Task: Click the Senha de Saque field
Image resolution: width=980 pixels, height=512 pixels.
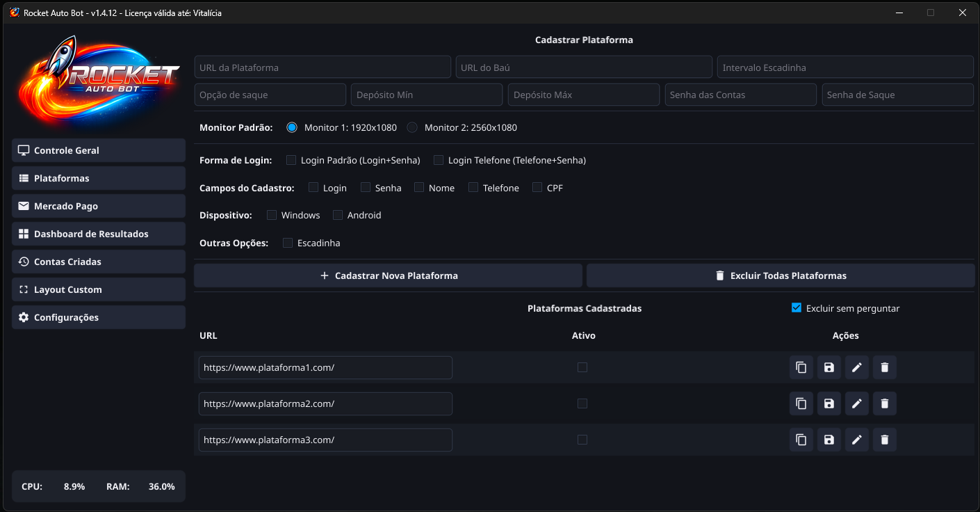Action: (x=897, y=95)
